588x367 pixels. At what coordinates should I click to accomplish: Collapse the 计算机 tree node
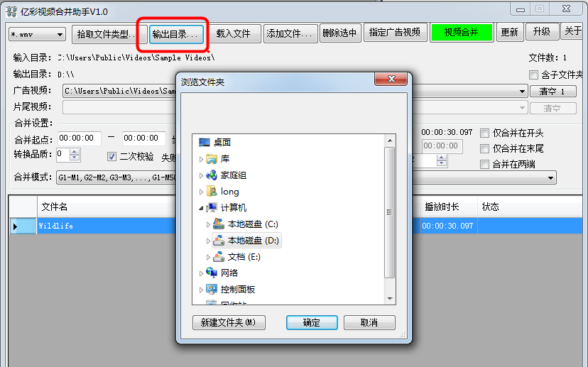tap(201, 208)
